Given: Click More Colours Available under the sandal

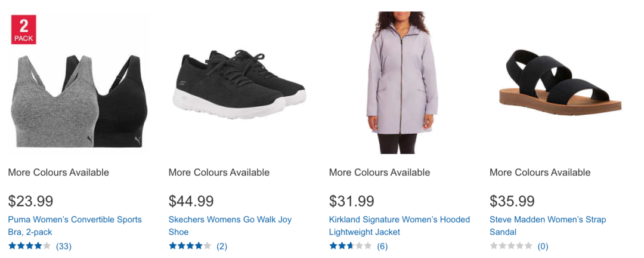Looking at the screenshot, I should 540,173.
